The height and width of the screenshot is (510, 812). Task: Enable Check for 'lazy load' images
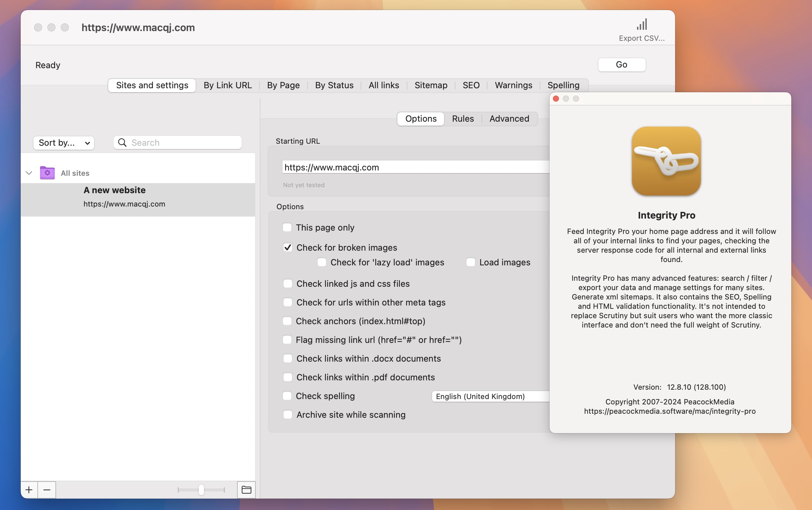[322, 262]
